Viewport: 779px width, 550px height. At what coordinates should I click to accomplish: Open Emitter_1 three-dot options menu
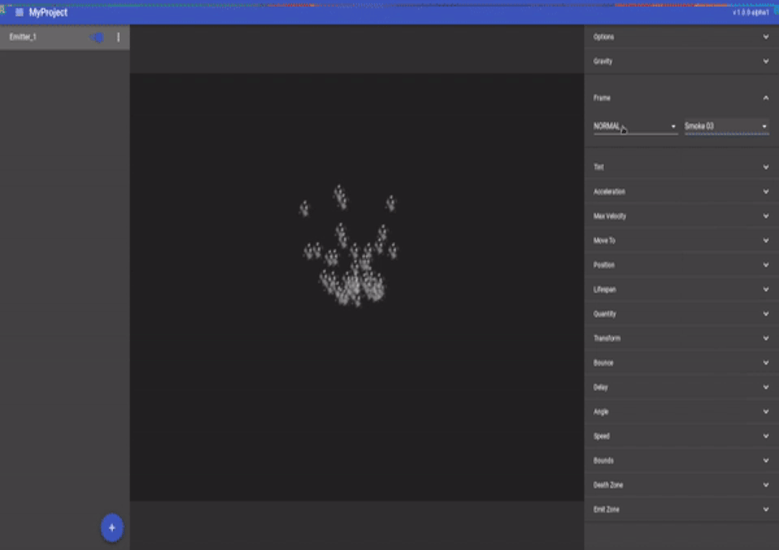(x=119, y=37)
